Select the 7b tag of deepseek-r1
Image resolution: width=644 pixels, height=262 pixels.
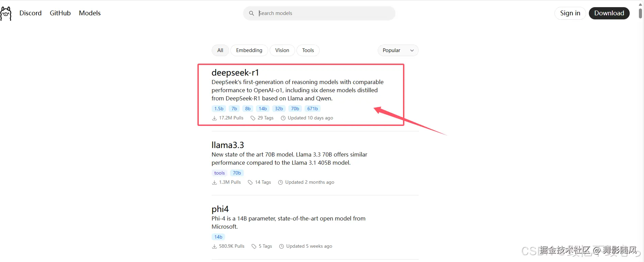(x=234, y=109)
